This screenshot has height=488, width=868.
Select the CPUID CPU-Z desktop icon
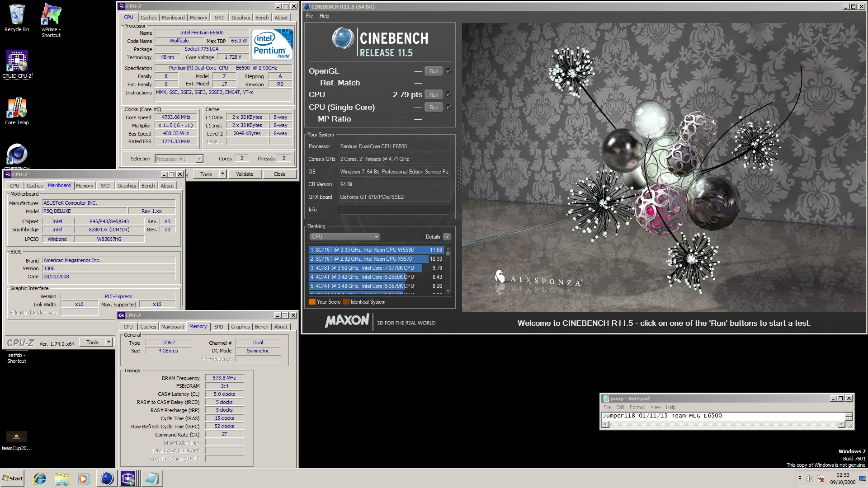click(x=17, y=64)
